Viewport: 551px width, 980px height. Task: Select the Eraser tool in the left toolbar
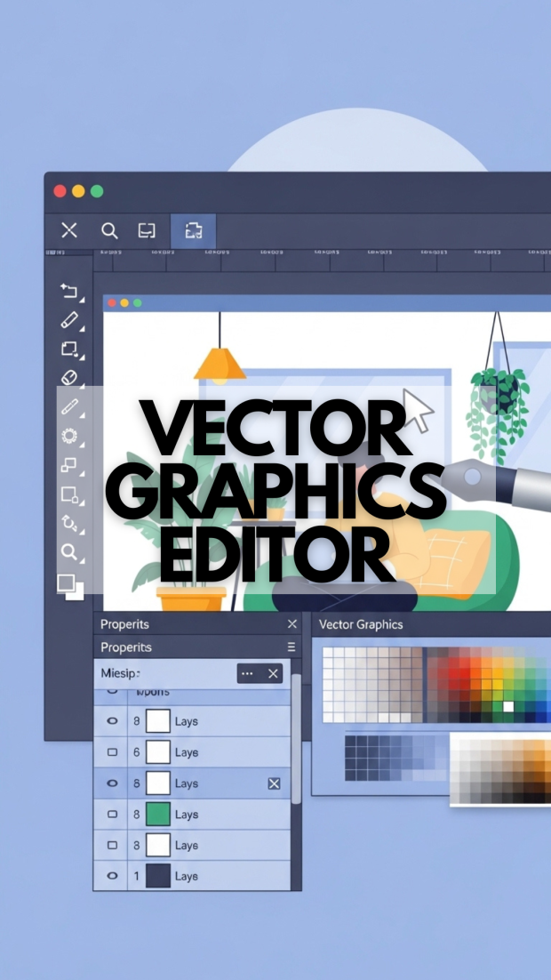point(69,378)
